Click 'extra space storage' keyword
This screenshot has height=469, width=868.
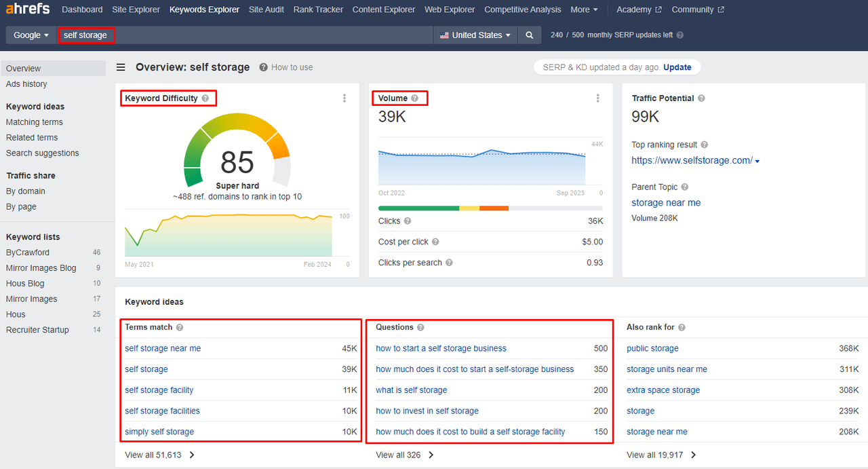663,390
